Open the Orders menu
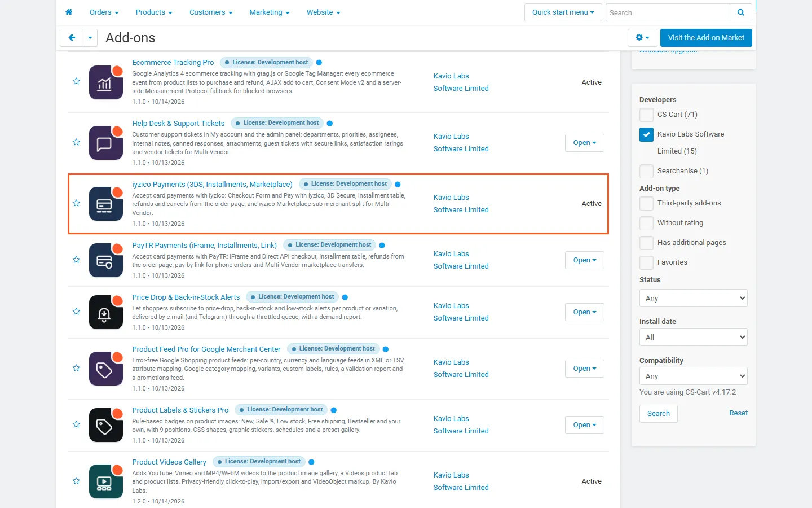This screenshot has width=812, height=508. (104, 12)
